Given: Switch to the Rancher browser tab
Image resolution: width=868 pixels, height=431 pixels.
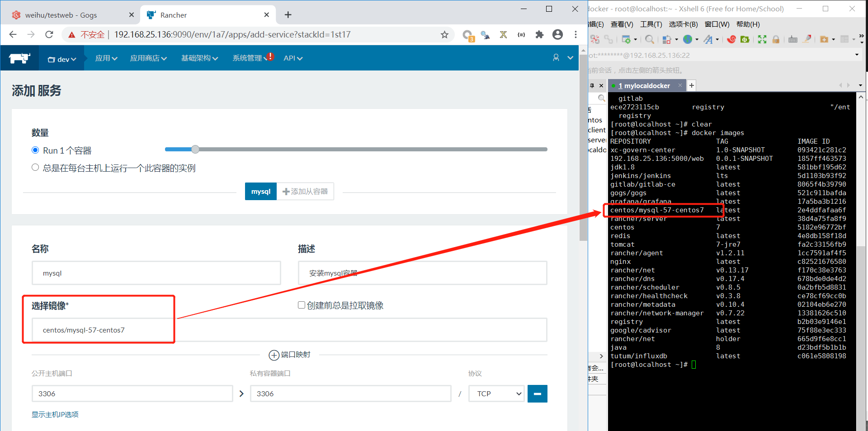Looking at the screenshot, I should coord(208,15).
